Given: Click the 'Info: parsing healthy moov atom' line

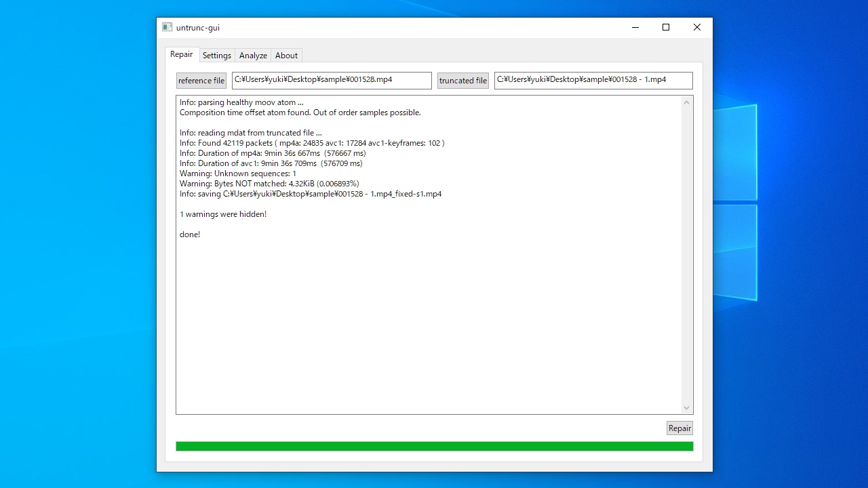Looking at the screenshot, I should click(241, 102).
